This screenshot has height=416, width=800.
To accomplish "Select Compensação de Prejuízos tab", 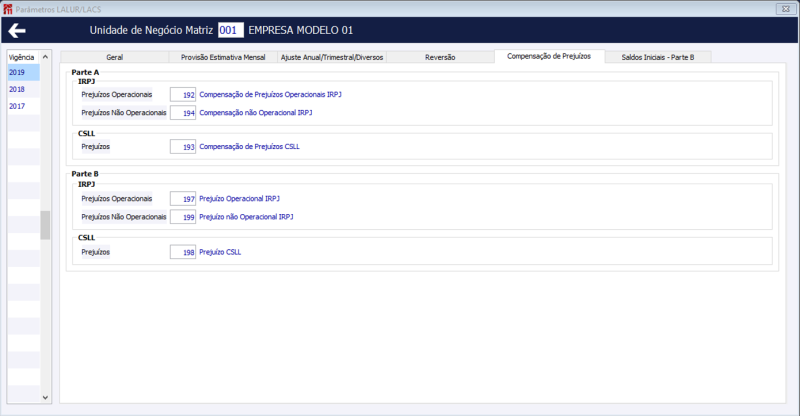I will coord(549,56).
